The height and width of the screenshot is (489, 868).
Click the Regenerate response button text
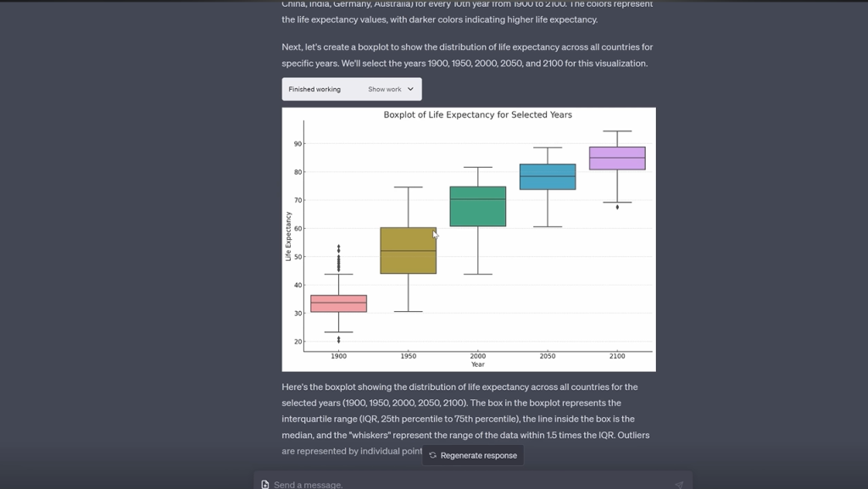point(478,455)
